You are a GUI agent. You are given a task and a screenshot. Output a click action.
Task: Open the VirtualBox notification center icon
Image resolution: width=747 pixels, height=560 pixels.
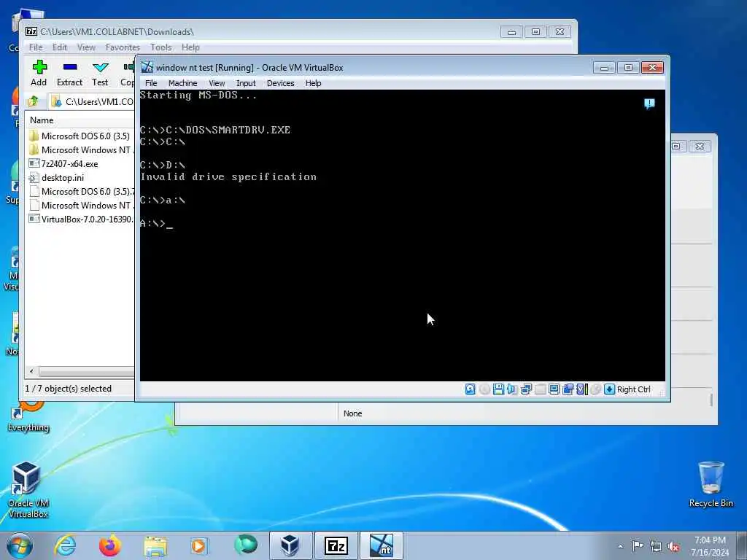[x=649, y=104]
